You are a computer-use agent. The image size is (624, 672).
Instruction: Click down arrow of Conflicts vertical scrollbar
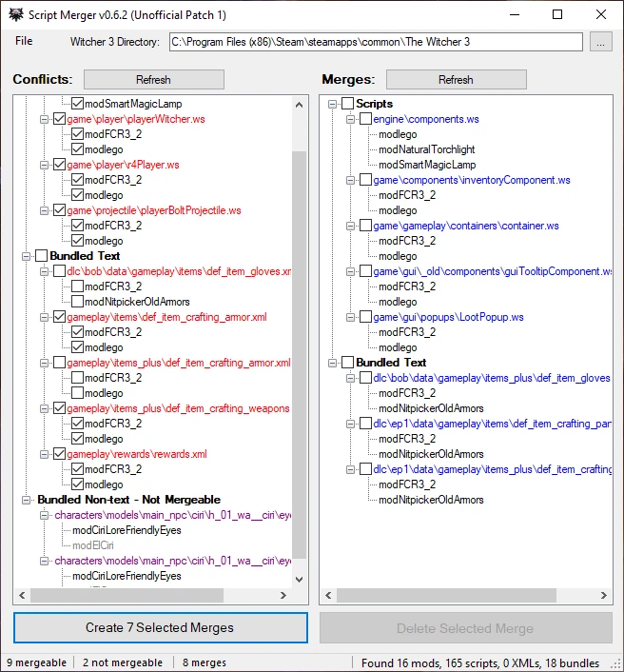(x=300, y=580)
